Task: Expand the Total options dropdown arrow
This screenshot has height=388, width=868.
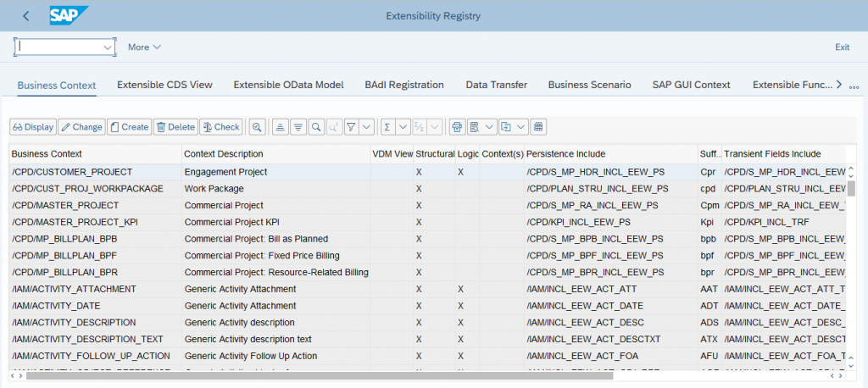Action: [x=403, y=127]
